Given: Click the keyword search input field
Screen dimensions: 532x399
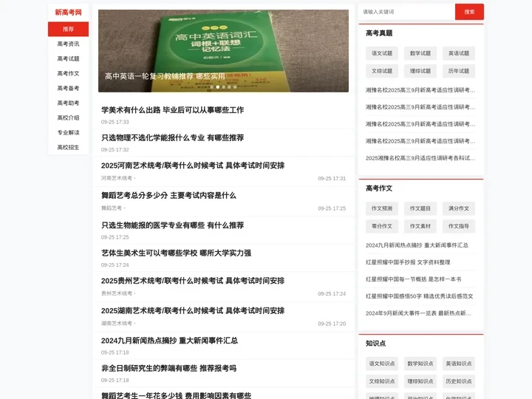Looking at the screenshot, I should click(407, 12).
